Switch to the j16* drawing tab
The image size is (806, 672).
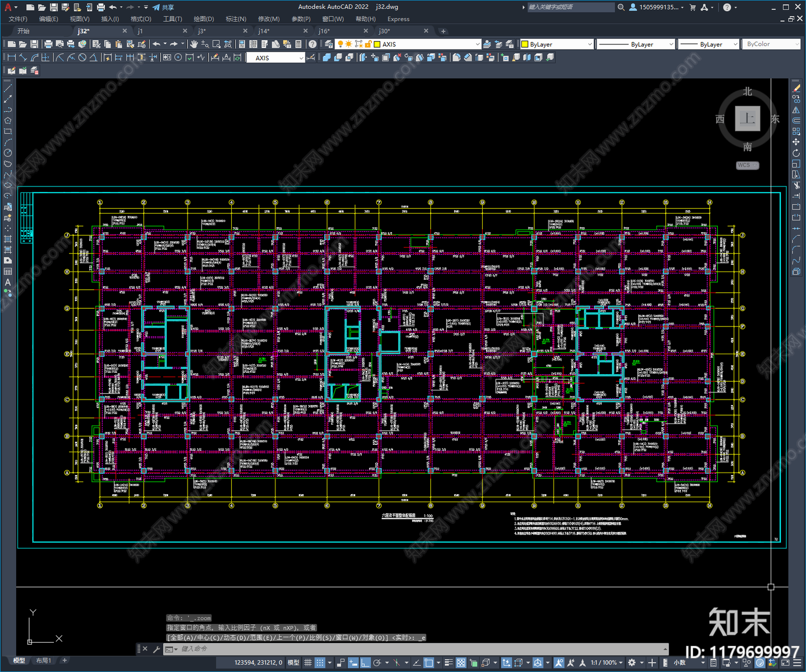pos(324,31)
